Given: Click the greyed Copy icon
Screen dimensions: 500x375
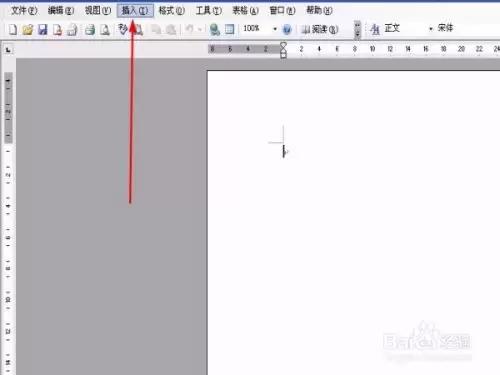Looking at the screenshot, I should click(x=156, y=30).
